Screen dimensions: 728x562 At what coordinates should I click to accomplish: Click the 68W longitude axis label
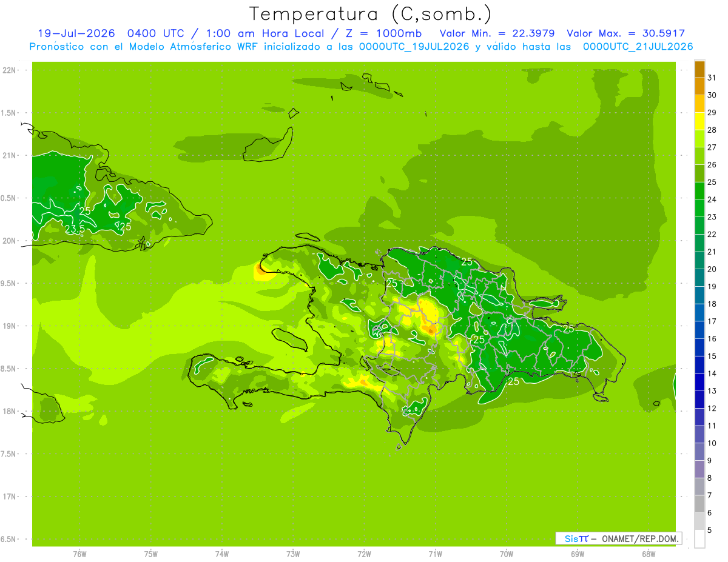(649, 554)
